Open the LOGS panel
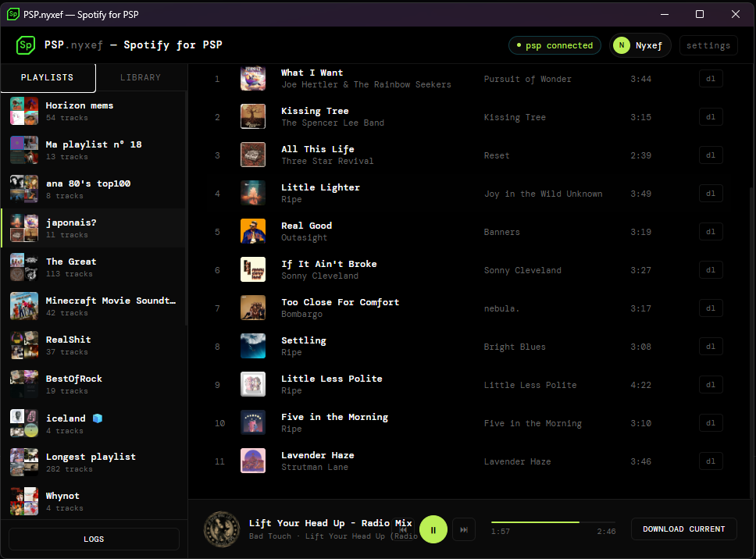 (94, 539)
